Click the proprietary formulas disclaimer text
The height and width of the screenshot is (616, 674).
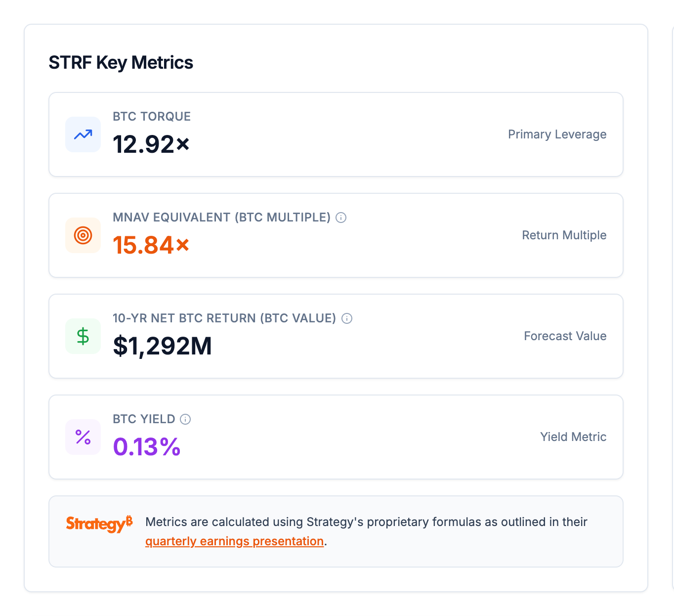(366, 522)
